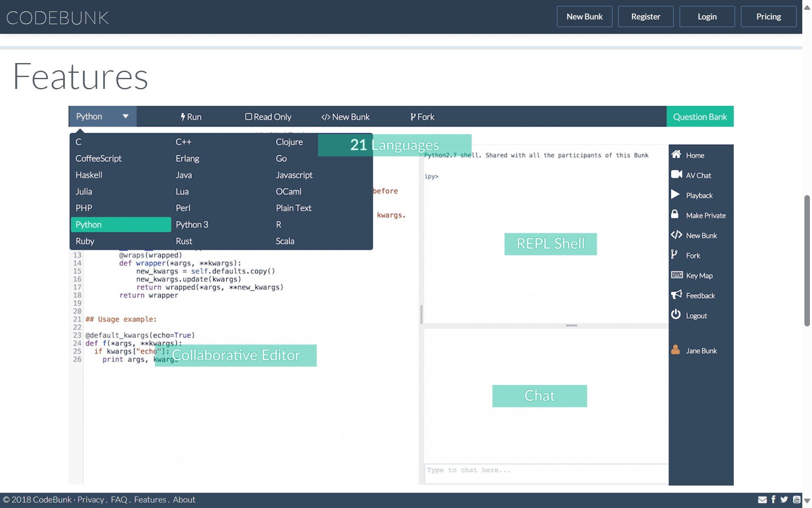Click highlighted Python language entry
Viewport: 812px width, 508px height.
[x=121, y=224]
